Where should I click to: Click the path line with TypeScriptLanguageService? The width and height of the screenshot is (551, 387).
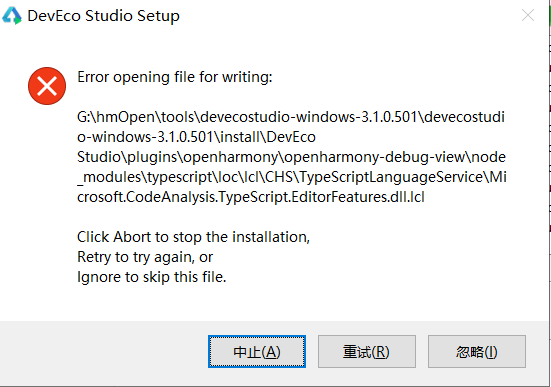point(292,177)
